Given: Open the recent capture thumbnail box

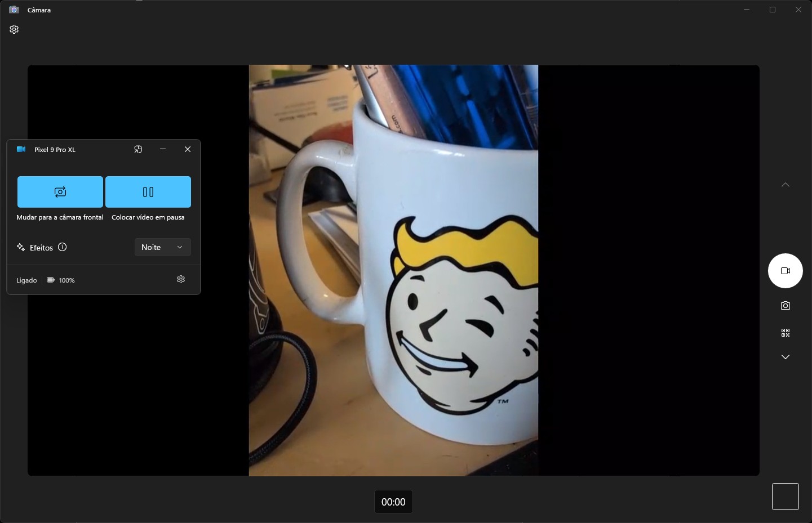Looking at the screenshot, I should [785, 497].
